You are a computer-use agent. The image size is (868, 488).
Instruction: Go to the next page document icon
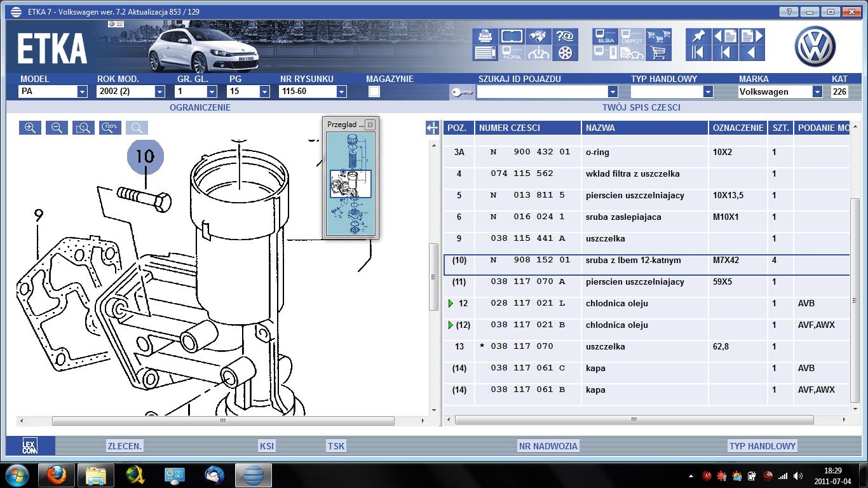point(752,36)
